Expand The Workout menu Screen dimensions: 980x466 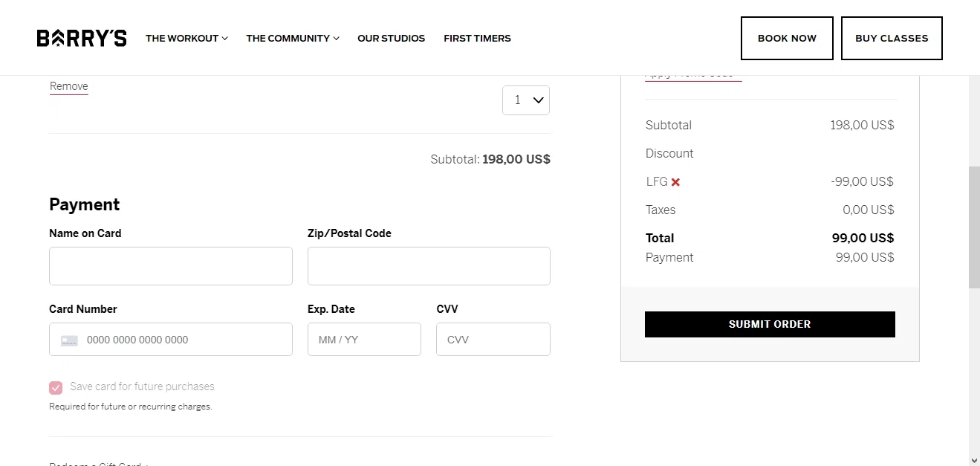click(186, 39)
